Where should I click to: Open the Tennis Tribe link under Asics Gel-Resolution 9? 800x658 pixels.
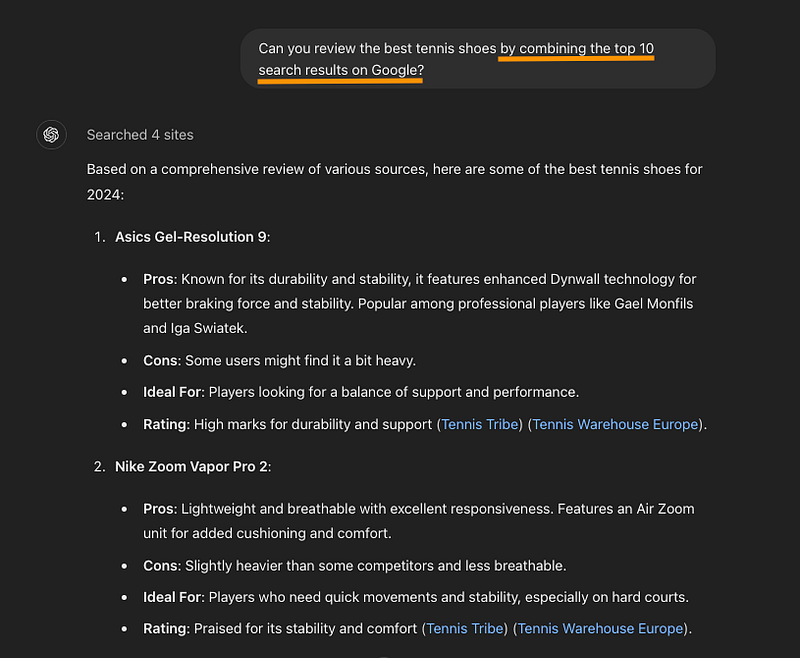click(x=480, y=424)
